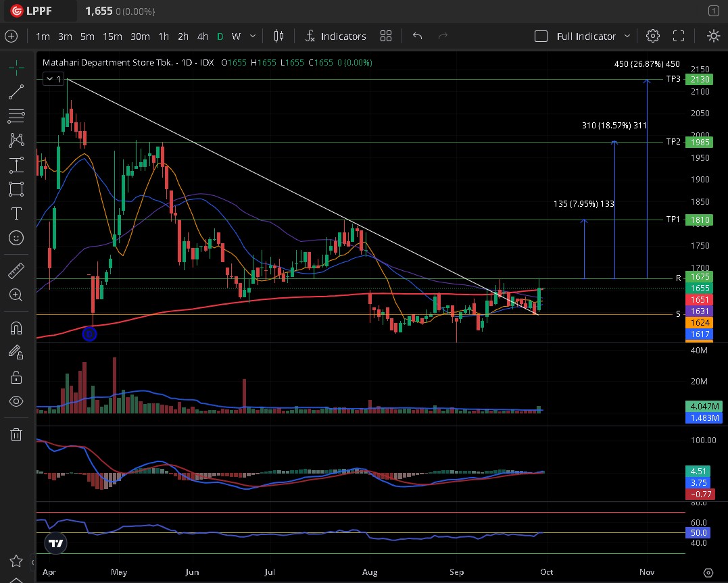Viewport: 728px width, 583px height.
Task: Select the text annotation tool
Action: coord(16,213)
